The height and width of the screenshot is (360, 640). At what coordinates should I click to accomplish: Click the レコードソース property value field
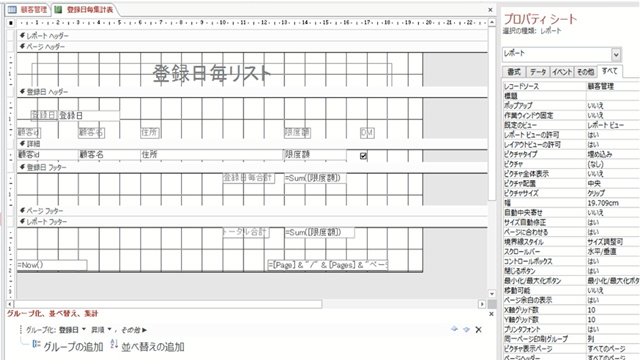click(x=613, y=86)
